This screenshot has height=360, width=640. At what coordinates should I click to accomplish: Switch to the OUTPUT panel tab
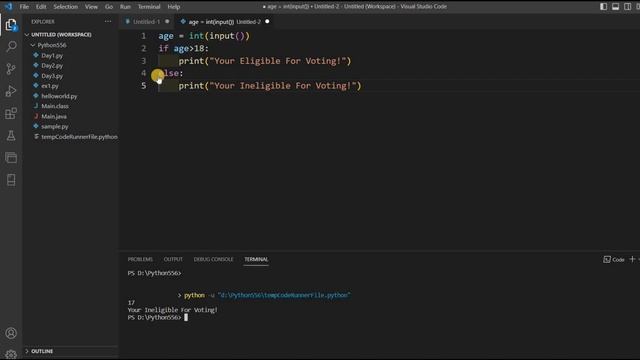(x=173, y=260)
